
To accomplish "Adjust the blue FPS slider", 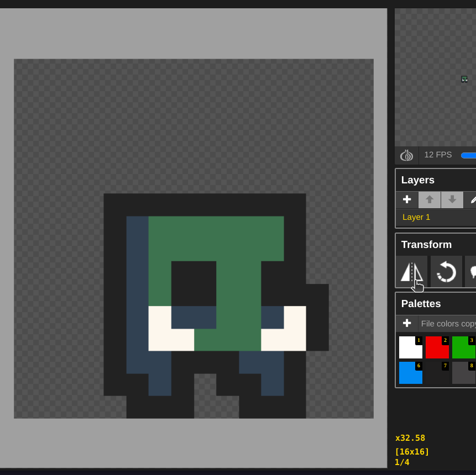I will (x=469, y=155).
